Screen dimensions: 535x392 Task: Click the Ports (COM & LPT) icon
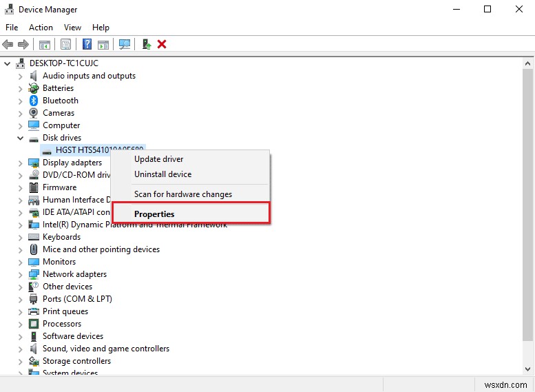pos(34,299)
